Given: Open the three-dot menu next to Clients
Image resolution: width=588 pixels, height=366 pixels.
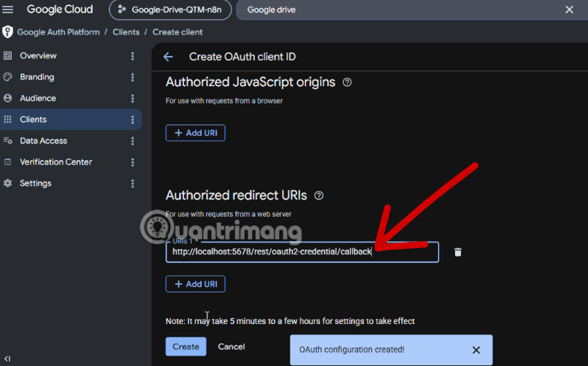Looking at the screenshot, I should tap(132, 120).
